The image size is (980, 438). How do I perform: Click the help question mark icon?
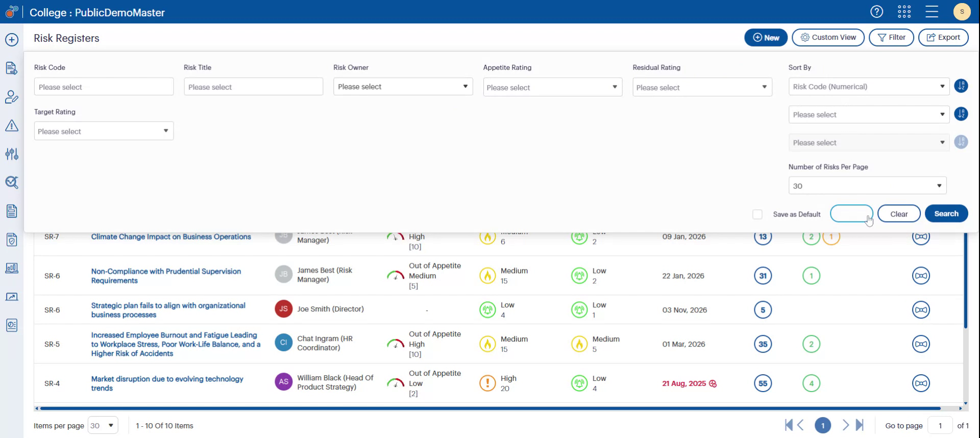(x=876, y=12)
